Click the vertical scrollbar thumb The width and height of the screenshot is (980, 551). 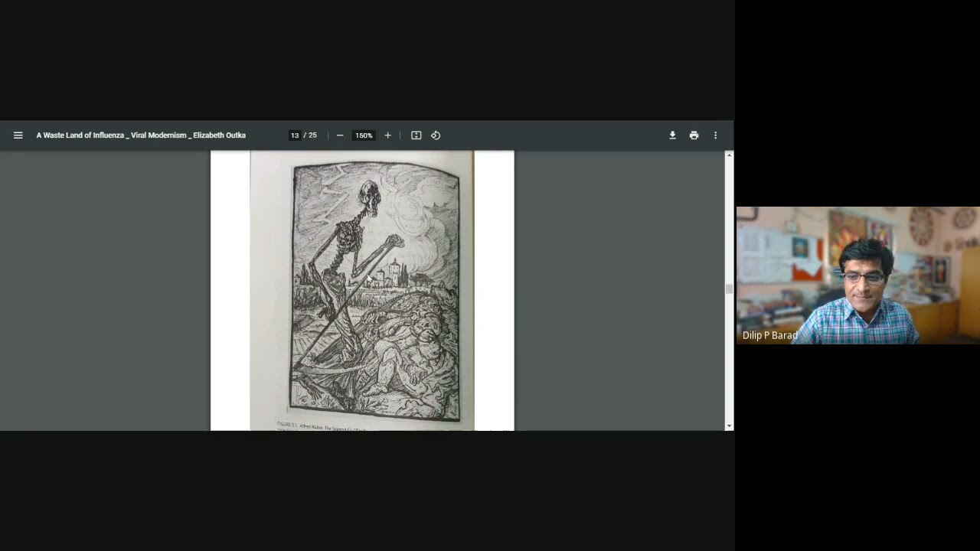tap(729, 289)
